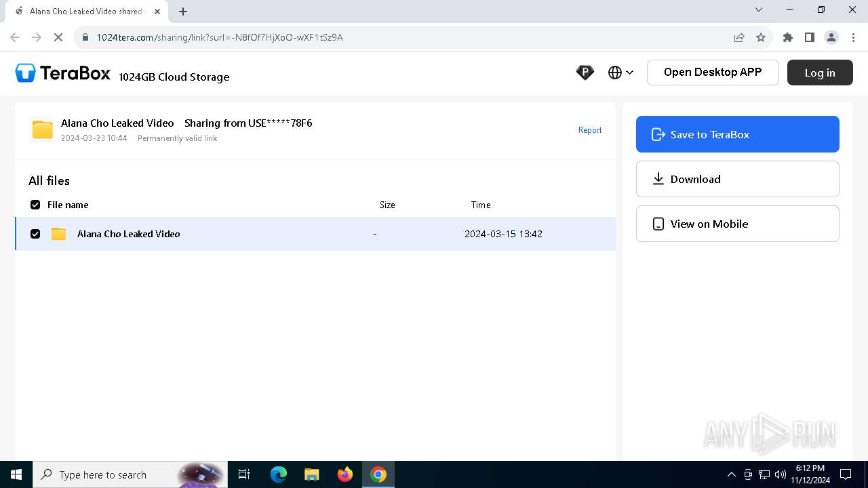Click View on Mobile button
The width and height of the screenshot is (868, 488).
738,224
